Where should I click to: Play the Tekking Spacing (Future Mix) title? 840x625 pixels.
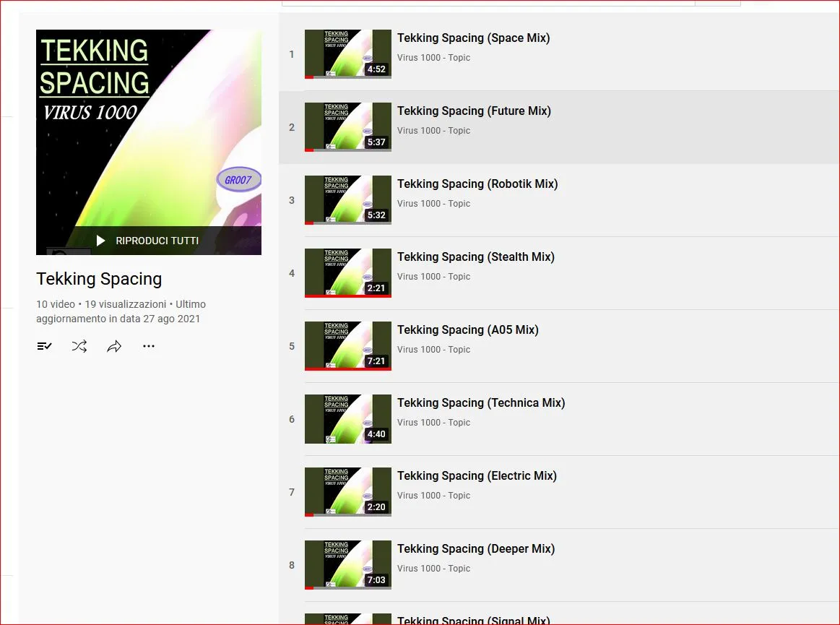474,111
